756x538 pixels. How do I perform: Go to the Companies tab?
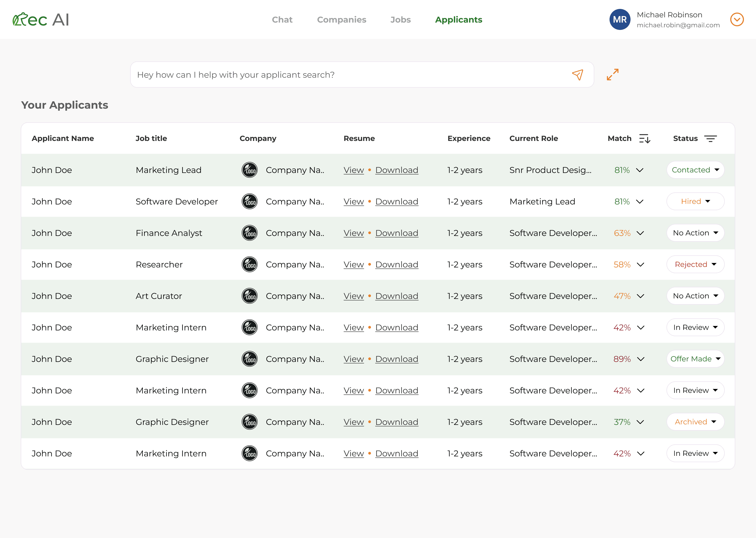342,19
